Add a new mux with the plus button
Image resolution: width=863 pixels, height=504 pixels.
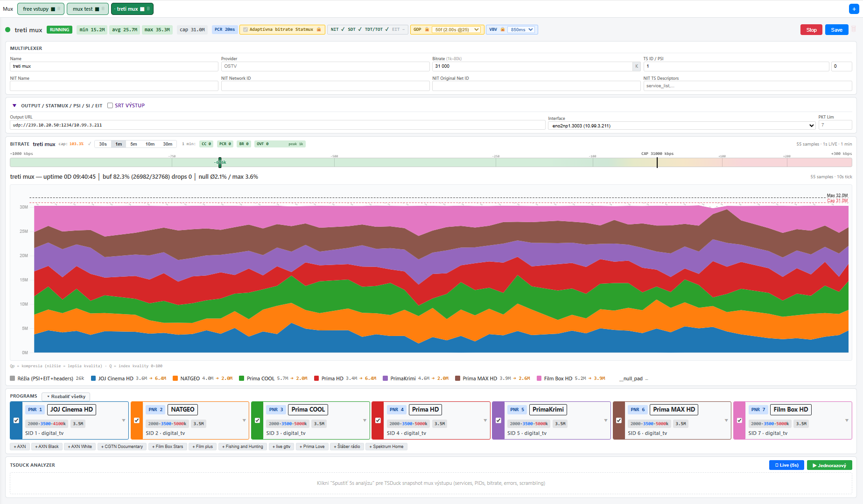coord(854,9)
